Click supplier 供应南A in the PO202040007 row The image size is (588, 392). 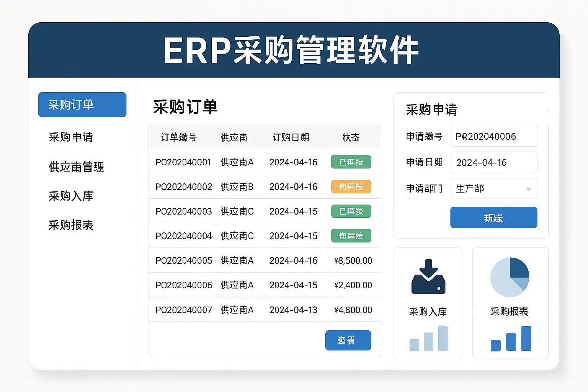click(237, 310)
